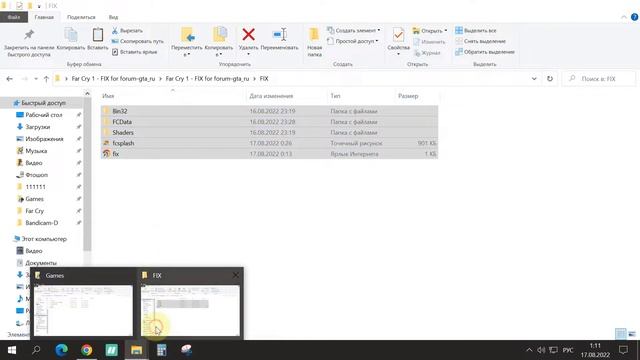Open the Удалить options dropdown arrow
Image resolution: width=640 pixels, height=360 pixels.
click(248, 54)
